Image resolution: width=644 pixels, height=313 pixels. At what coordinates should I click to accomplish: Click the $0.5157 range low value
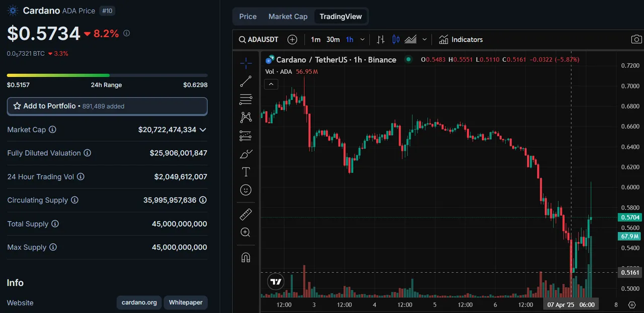18,85
